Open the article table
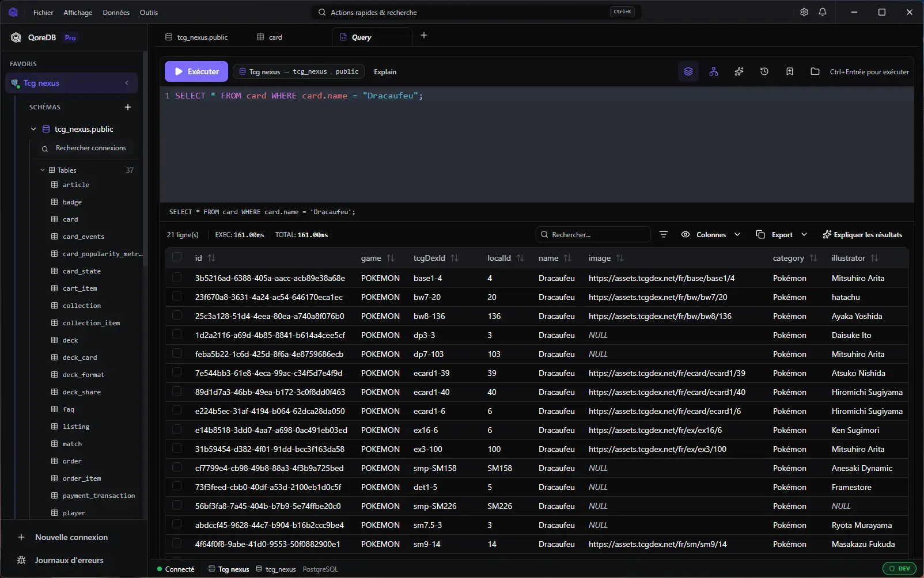Image resolution: width=924 pixels, height=578 pixels. pos(76,185)
